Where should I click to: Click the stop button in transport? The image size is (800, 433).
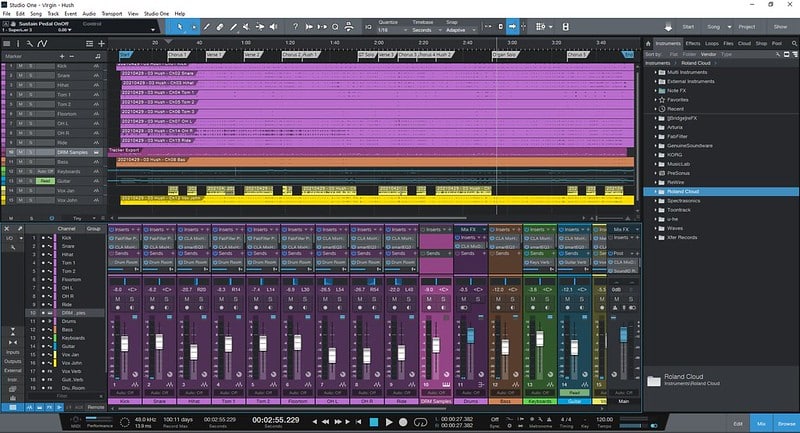[374, 422]
